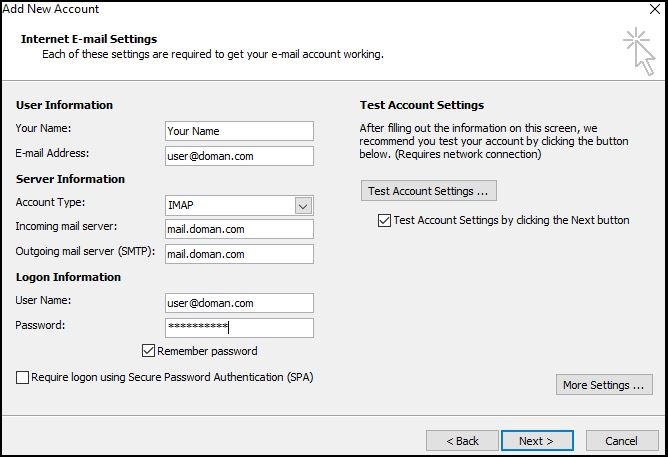Close the Add New Account dialog
The image size is (668, 457).
(x=655, y=9)
